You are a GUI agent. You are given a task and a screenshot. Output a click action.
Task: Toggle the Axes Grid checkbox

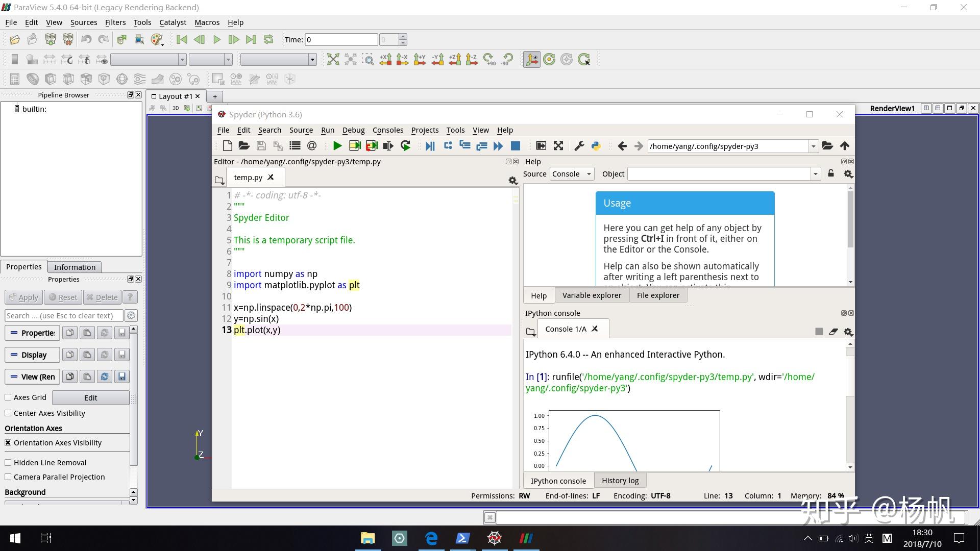8,397
